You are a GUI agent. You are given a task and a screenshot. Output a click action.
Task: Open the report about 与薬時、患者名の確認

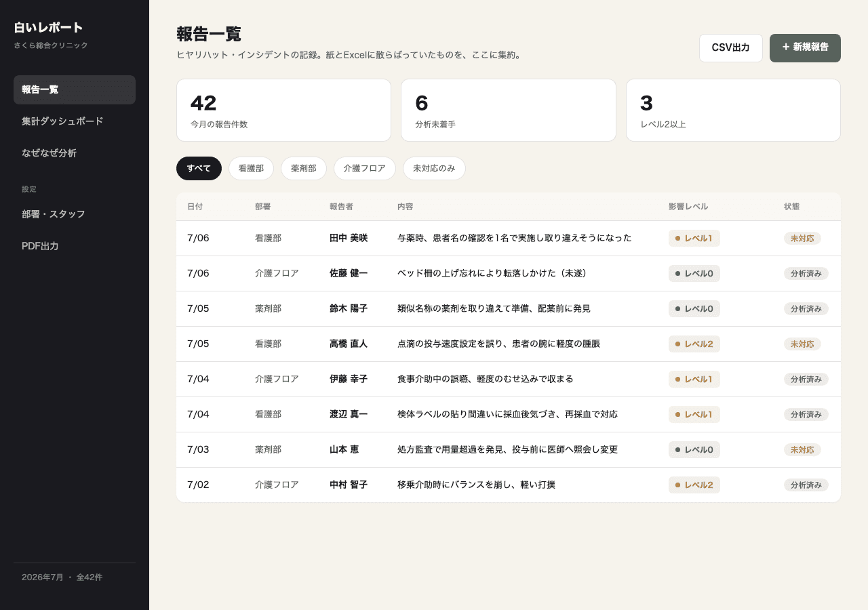click(515, 238)
